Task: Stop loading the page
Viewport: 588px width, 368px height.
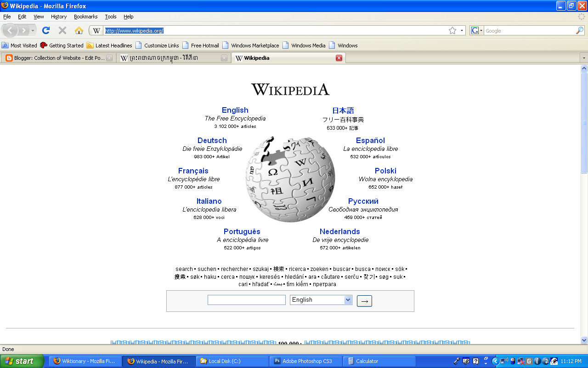Action: [62, 30]
